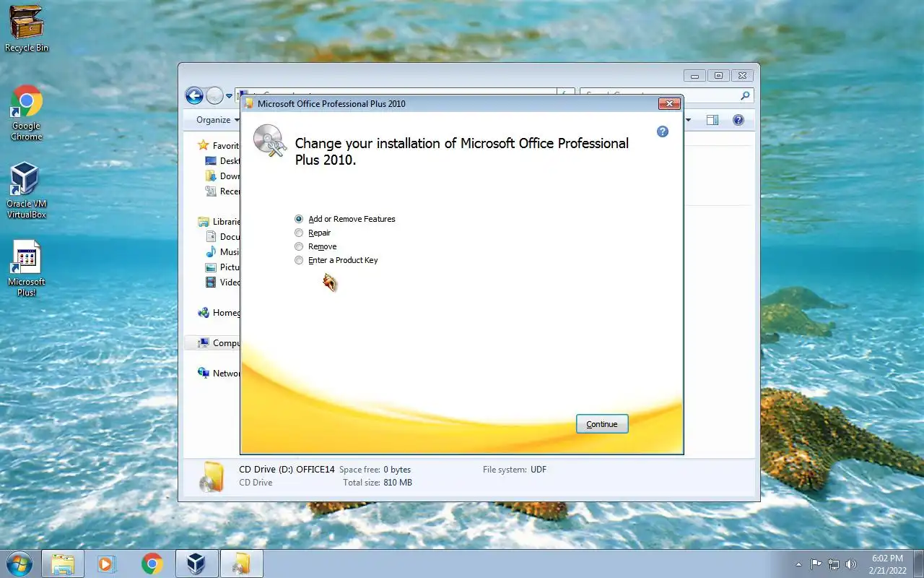Select Libraries in navigation pane

[218, 222]
